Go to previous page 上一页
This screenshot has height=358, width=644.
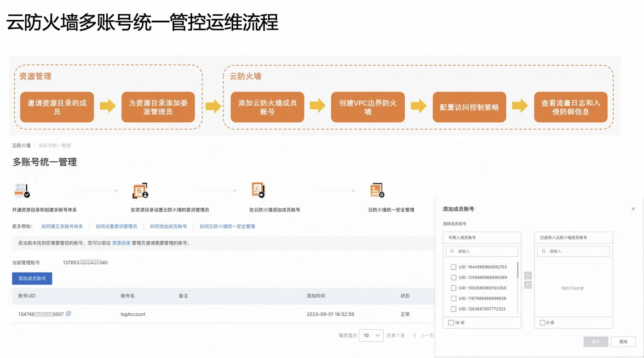(423, 335)
